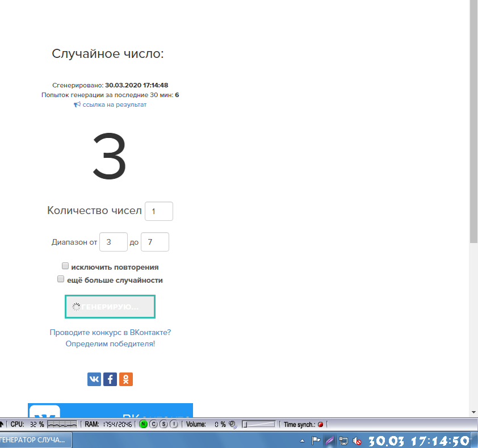The height and width of the screenshot is (448, 478).
Task: Click the VKontakte banner at the bottom
Action: click(110, 410)
